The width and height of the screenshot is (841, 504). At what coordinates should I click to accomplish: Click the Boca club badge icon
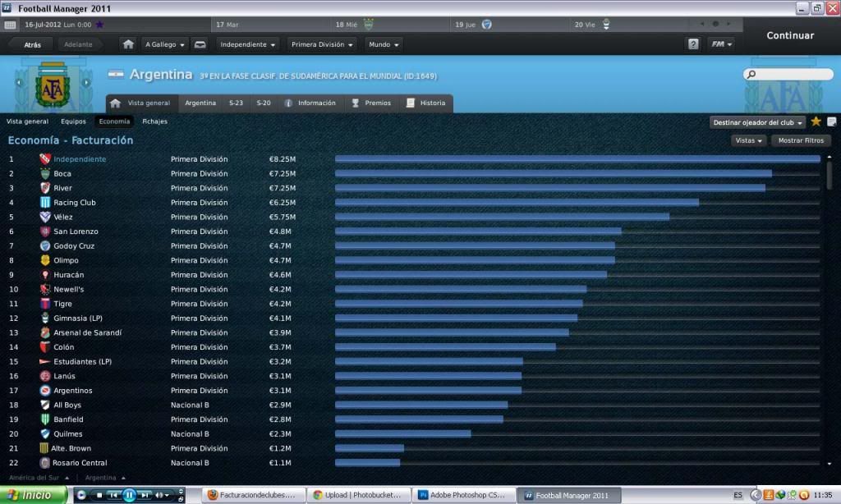(x=45, y=173)
